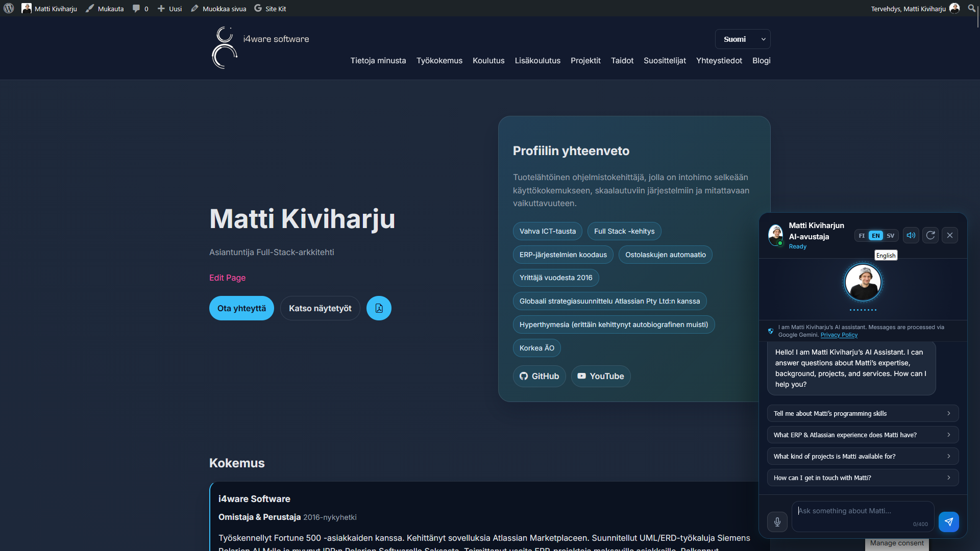This screenshot has height=551, width=980.
Task: Click Katso näytetyöt button
Action: pyautogui.click(x=320, y=308)
